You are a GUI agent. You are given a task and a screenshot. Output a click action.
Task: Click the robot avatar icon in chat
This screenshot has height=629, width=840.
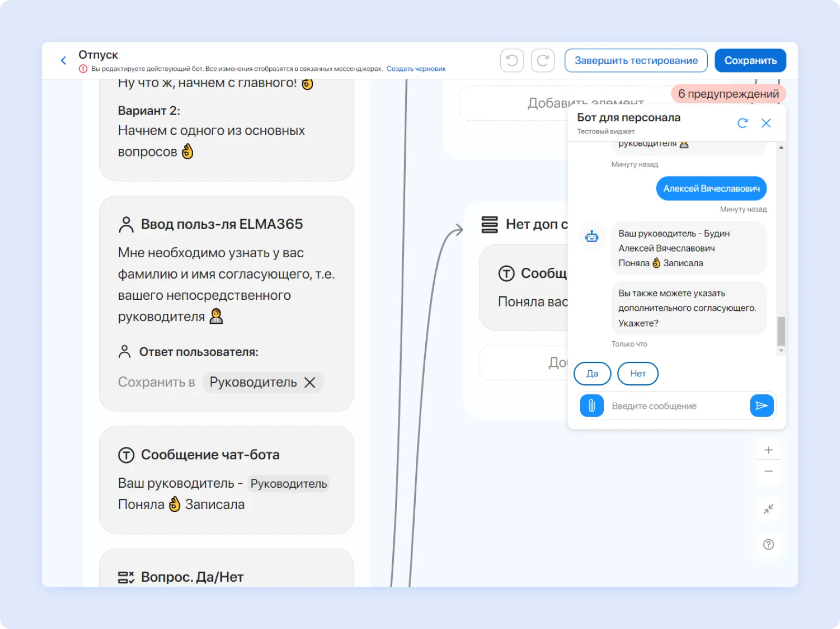pyautogui.click(x=592, y=236)
